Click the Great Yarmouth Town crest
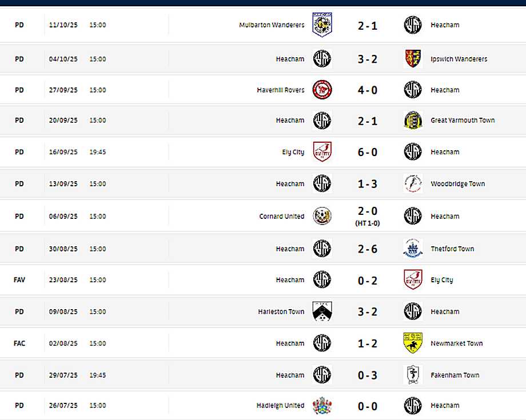This screenshot has width=526, height=420. tap(412, 121)
